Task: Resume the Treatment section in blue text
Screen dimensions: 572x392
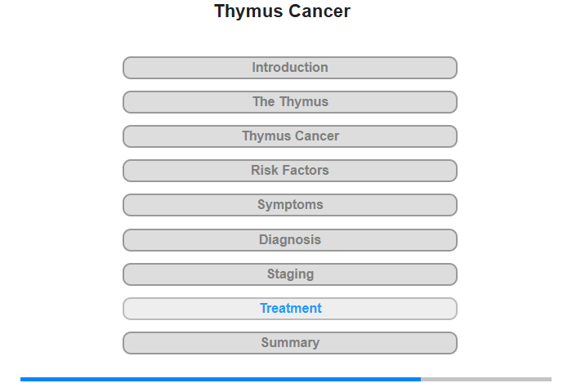Action: coord(290,309)
